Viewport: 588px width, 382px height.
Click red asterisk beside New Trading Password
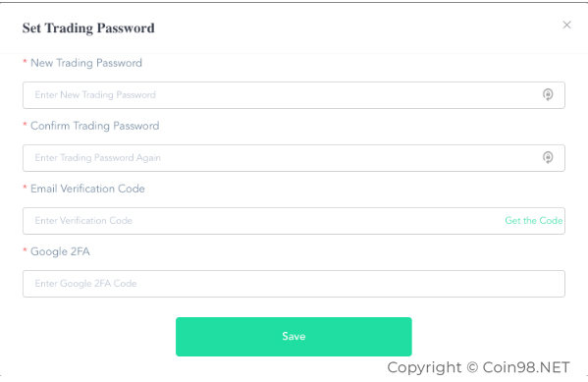click(25, 62)
